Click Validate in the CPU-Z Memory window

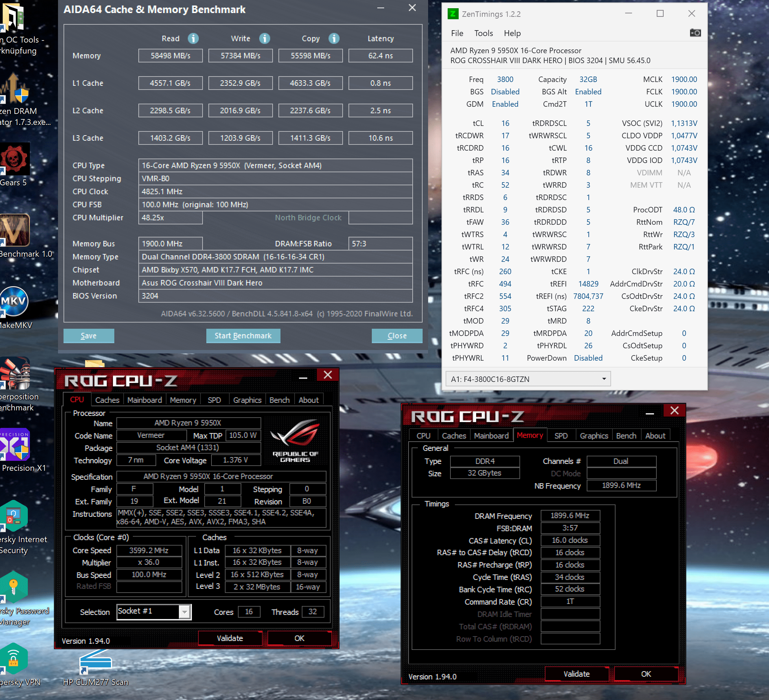[x=576, y=674]
